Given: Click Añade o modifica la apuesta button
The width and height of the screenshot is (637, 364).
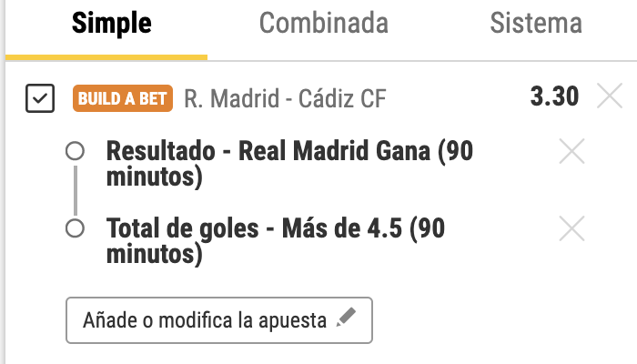Looking at the screenshot, I should click(x=219, y=320).
